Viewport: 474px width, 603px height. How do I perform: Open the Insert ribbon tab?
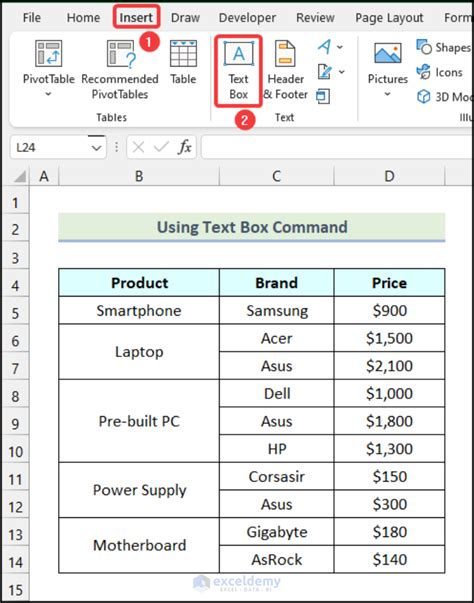point(136,17)
